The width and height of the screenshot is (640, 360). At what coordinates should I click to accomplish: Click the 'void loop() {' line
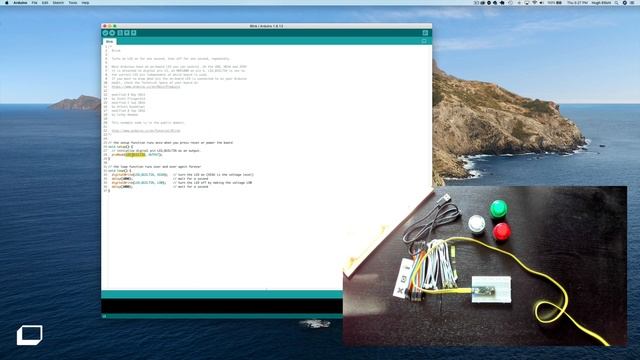pos(120,171)
